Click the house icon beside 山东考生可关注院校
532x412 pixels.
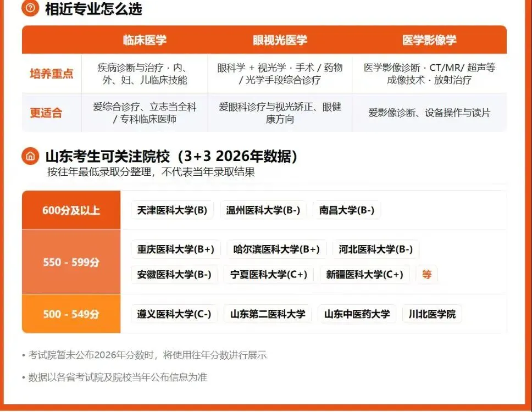[x=30, y=157]
